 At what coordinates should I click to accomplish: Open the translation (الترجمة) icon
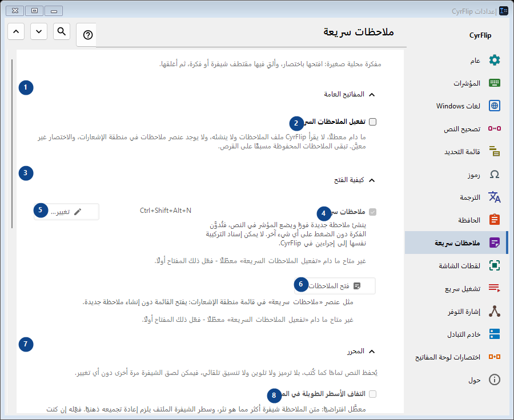495,197
